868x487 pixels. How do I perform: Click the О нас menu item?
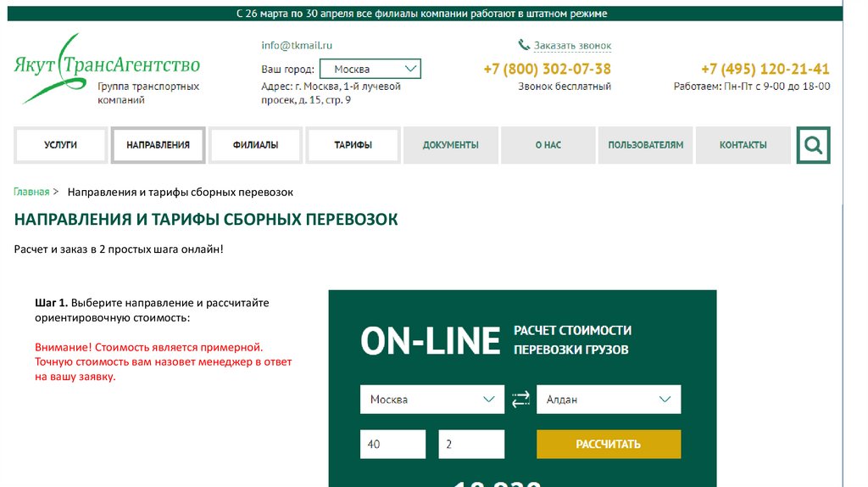click(x=548, y=145)
